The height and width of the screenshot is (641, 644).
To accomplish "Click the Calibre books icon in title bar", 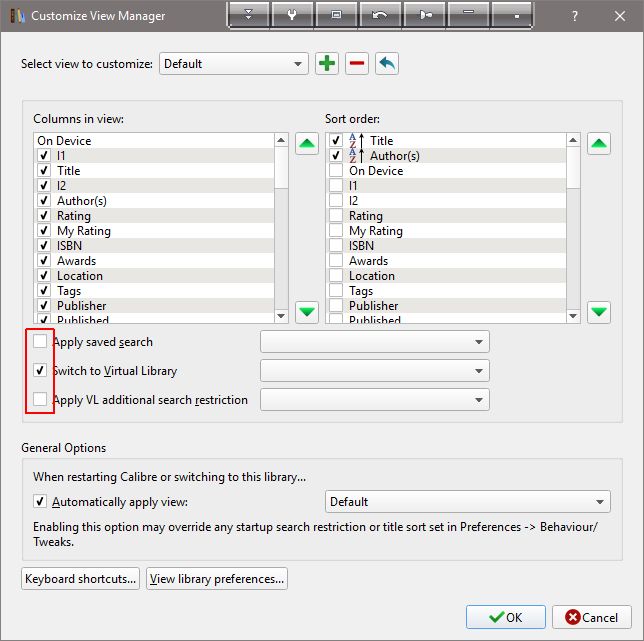I will pyautogui.click(x=18, y=16).
